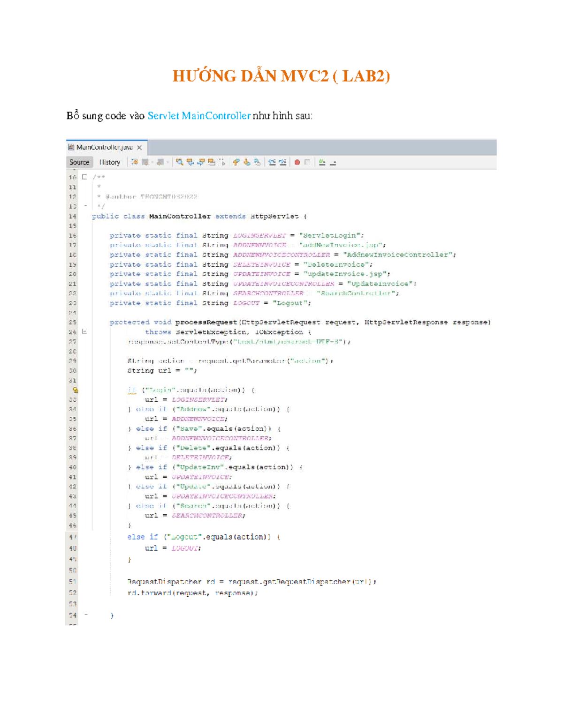The width and height of the screenshot is (563, 728).
Task: Open the back navigation dropdown arrow
Action: (x=152, y=162)
